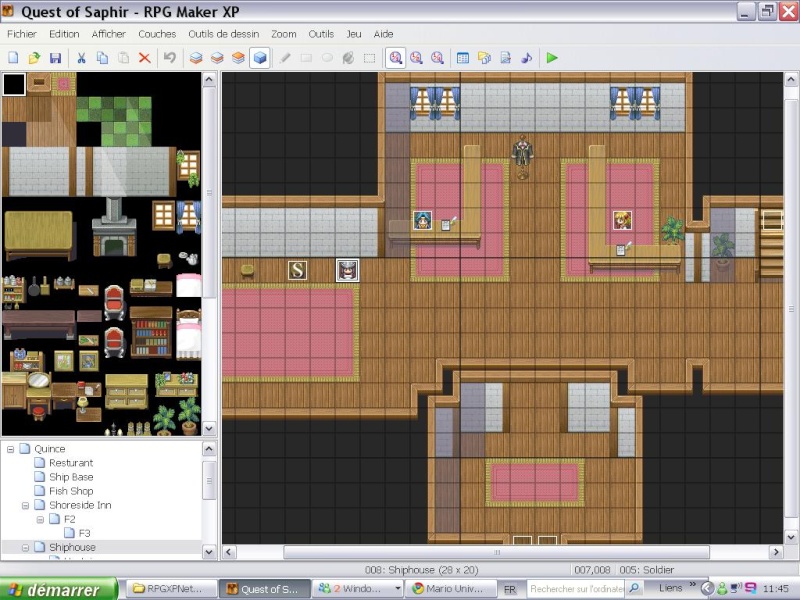Screen dimensions: 800x600
Task: Select the Layer 2 icon
Action: [x=217, y=58]
